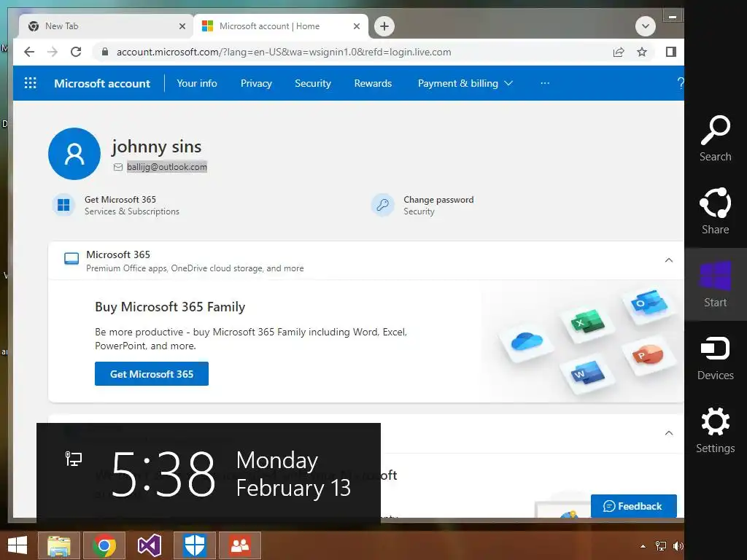Image resolution: width=747 pixels, height=560 pixels.
Task: Reload the Microsoft account page
Action: (76, 52)
